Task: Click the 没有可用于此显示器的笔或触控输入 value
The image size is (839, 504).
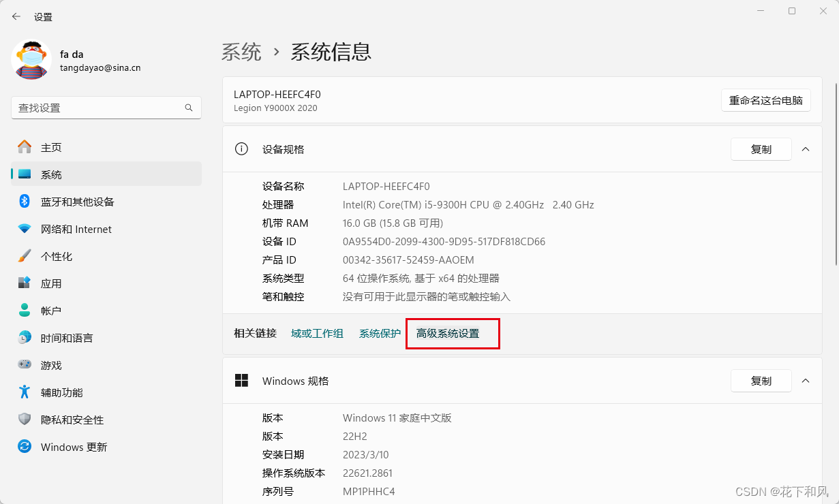Action: (427, 297)
